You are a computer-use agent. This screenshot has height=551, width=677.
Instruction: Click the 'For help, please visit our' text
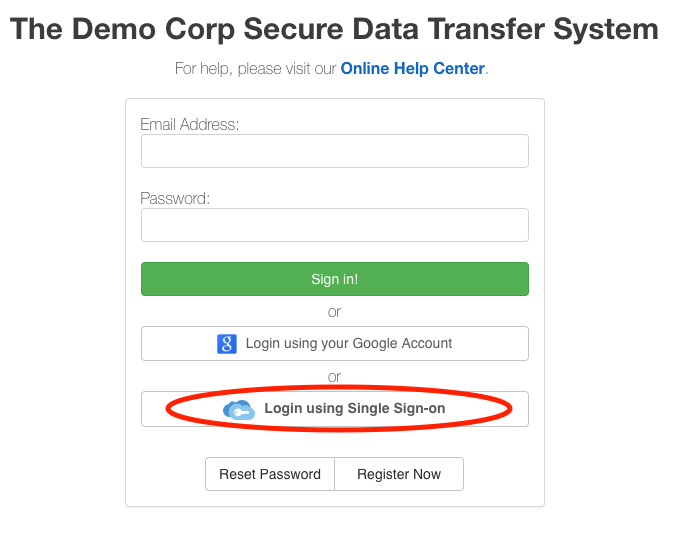(x=255, y=69)
